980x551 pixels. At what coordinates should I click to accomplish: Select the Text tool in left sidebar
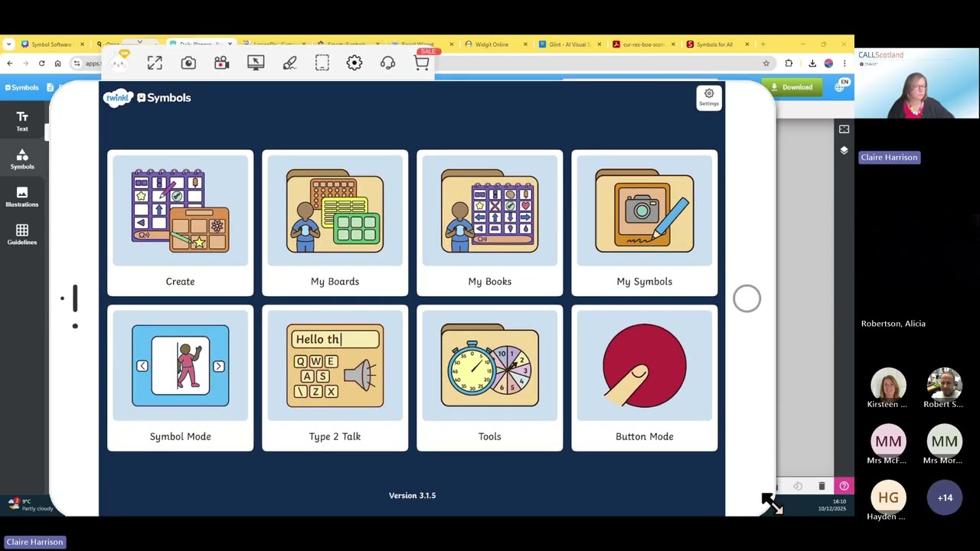(22, 121)
